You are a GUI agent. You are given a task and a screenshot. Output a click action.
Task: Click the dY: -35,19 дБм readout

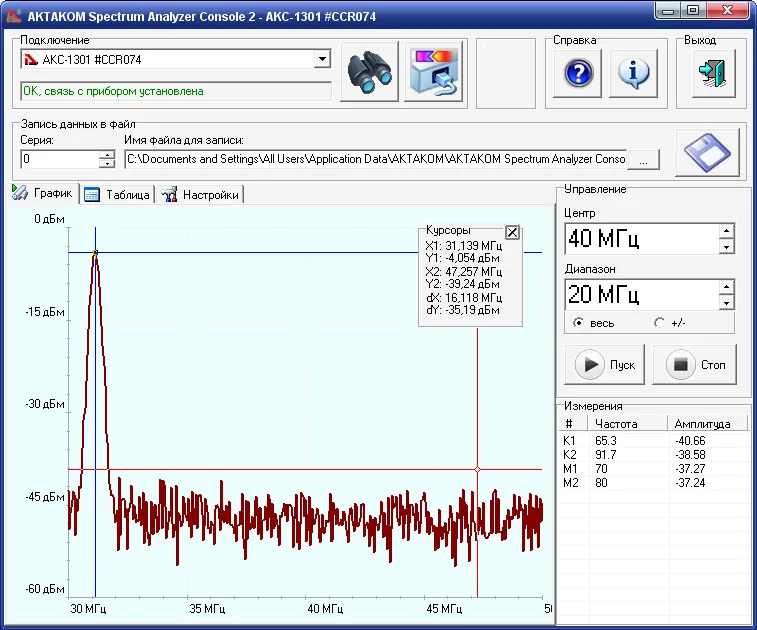click(463, 310)
